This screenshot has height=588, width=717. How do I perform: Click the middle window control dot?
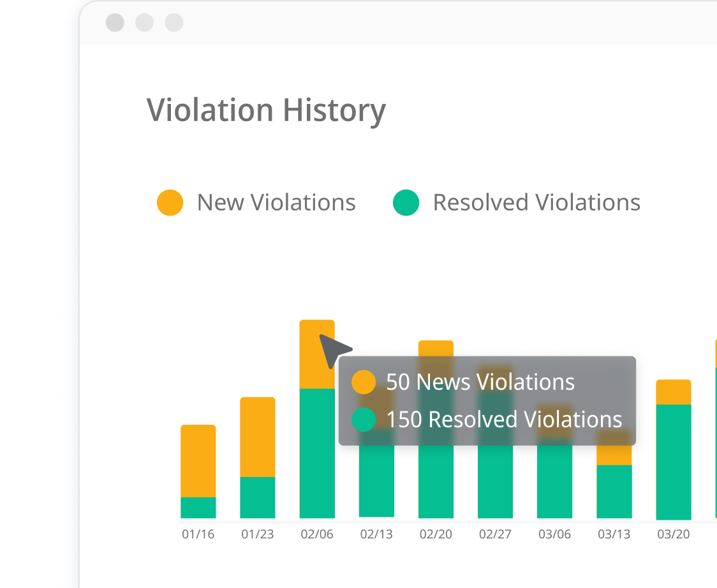pos(144,23)
